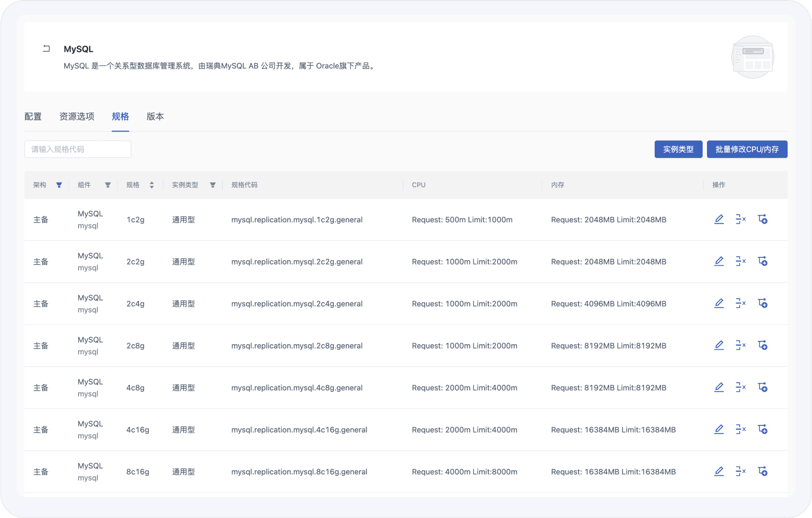Click the add-instance-type icon for 2c4g row
812x518 pixels.
[x=762, y=303]
